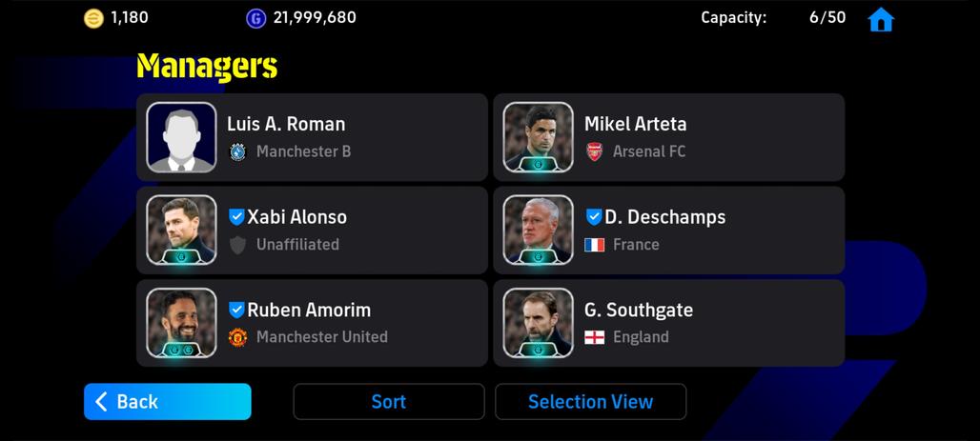Click the Arsenal FC club crest
Image resolution: width=980 pixels, height=441 pixels.
(x=595, y=151)
